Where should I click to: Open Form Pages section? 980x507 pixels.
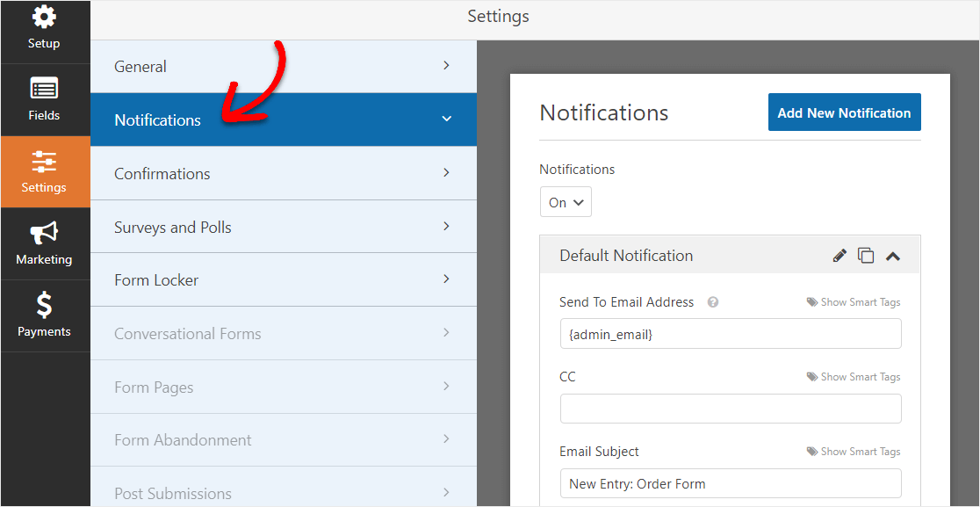tap(283, 387)
